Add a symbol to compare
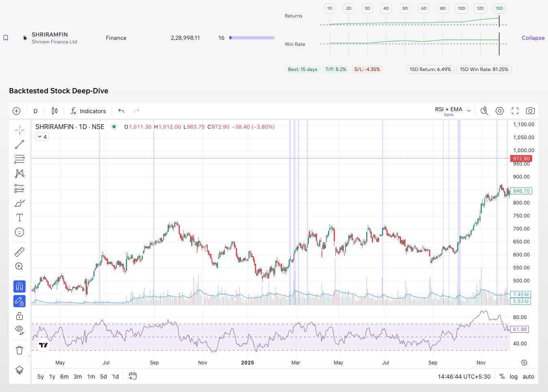Screen dimensions: 548x392 click(x=17, y=111)
